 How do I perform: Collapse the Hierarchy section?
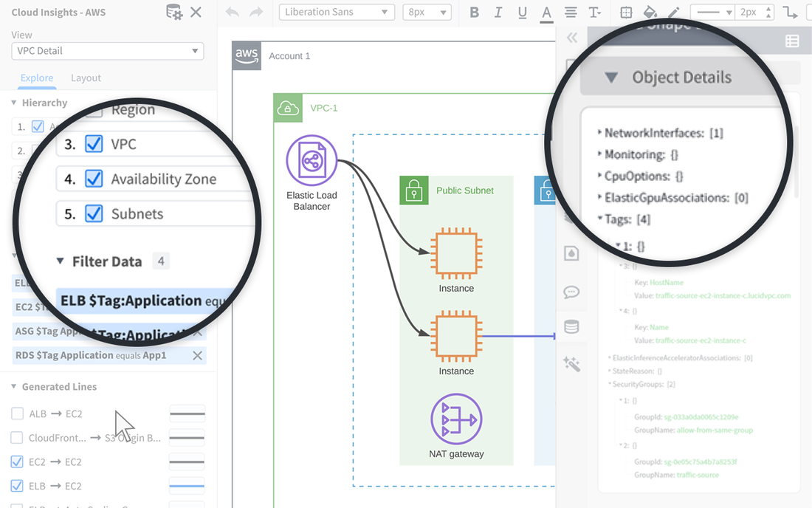14,103
